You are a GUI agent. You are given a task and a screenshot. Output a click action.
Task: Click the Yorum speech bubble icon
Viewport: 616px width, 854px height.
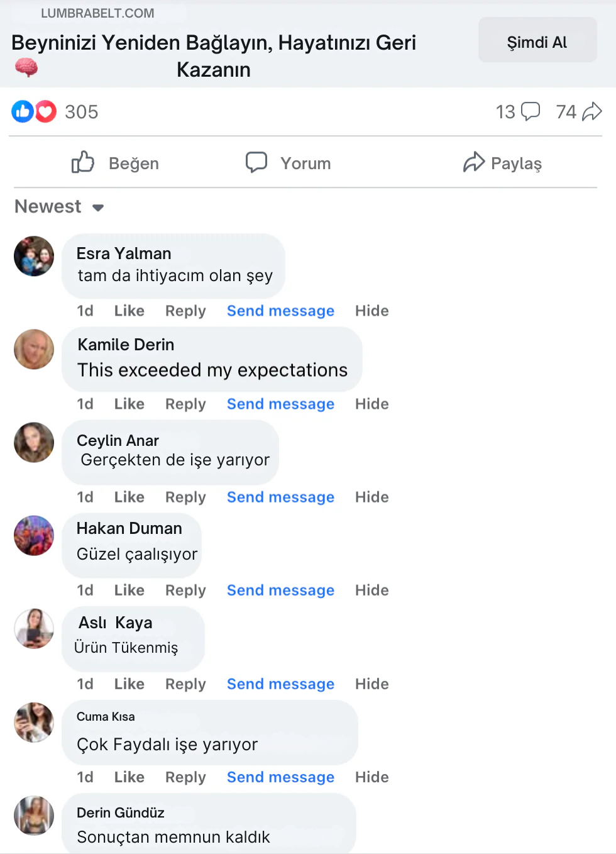pos(256,162)
